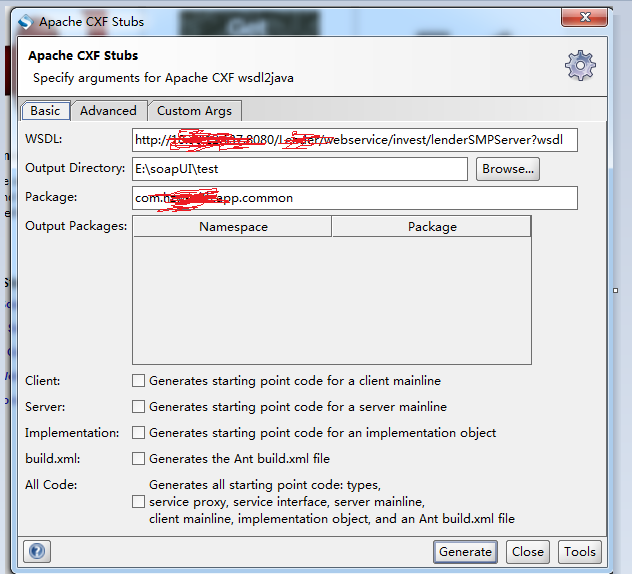Open the Advanced tab
Screen dimensions: 632x574
pos(108,110)
